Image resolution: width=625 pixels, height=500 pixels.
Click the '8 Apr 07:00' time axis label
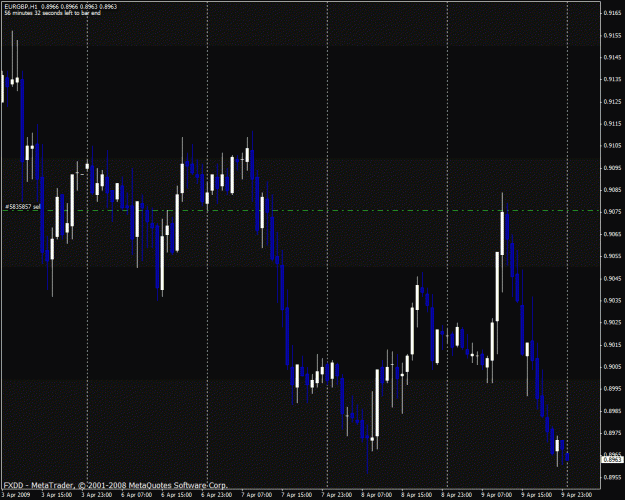point(377,495)
